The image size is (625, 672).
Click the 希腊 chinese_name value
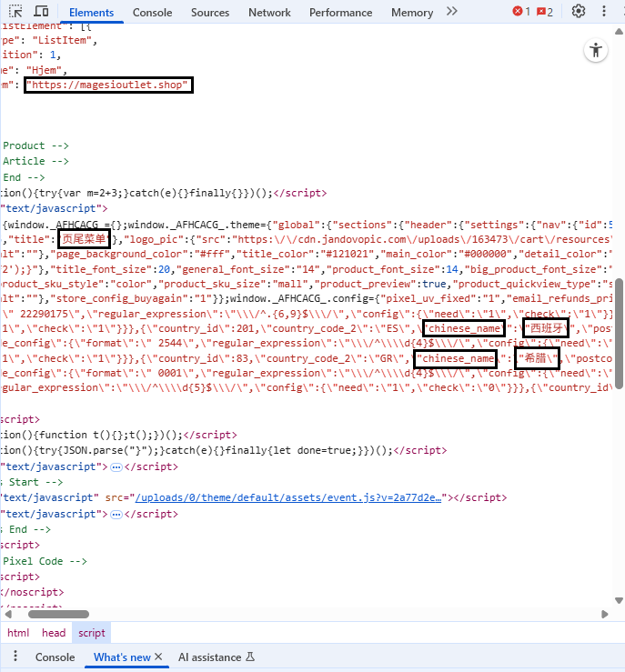click(x=538, y=358)
